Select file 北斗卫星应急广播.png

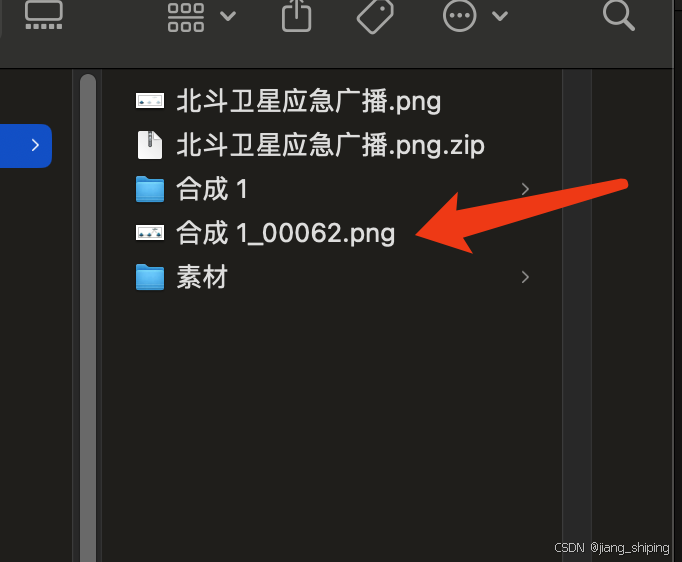tap(308, 101)
